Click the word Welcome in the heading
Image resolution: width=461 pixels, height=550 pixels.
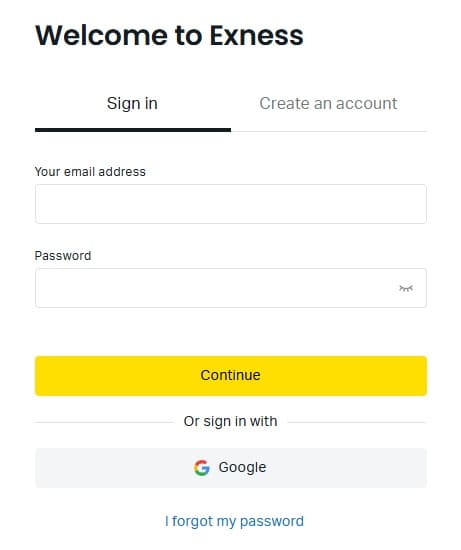point(102,35)
